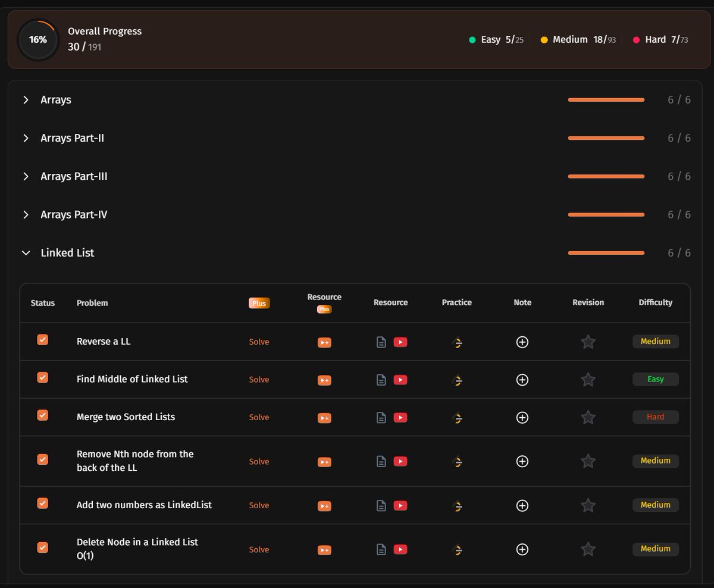Uncheck status for Delete Node in a Linked List
Viewport: 714px width, 588px height.
pos(42,548)
